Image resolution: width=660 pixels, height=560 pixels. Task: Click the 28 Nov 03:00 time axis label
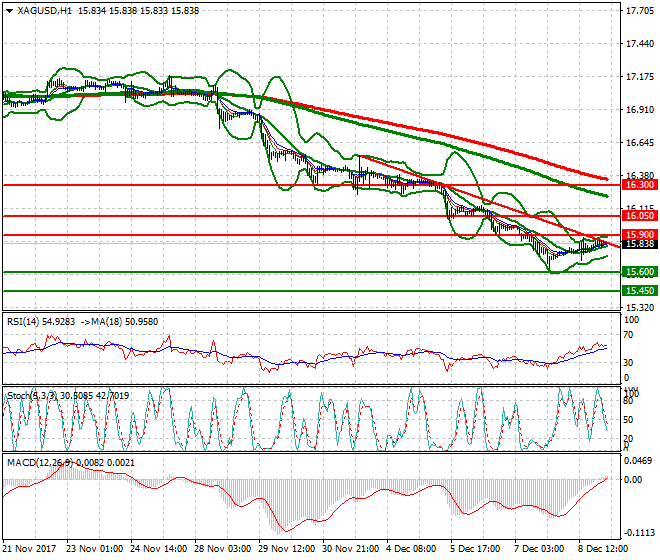pyautogui.click(x=223, y=549)
